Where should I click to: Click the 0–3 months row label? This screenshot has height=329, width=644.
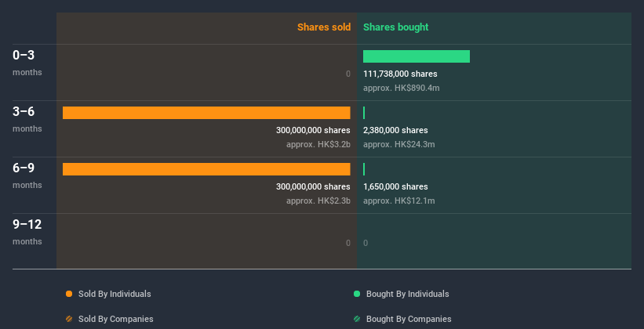[x=27, y=63]
